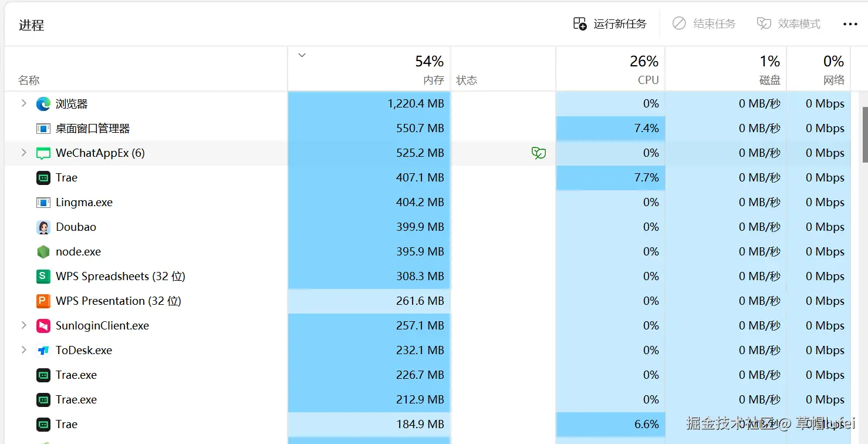Click the 257.1 MB memory cell

369,326
